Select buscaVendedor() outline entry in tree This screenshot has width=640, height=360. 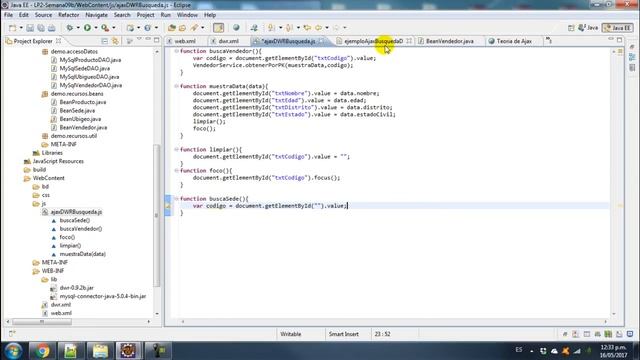(81, 229)
